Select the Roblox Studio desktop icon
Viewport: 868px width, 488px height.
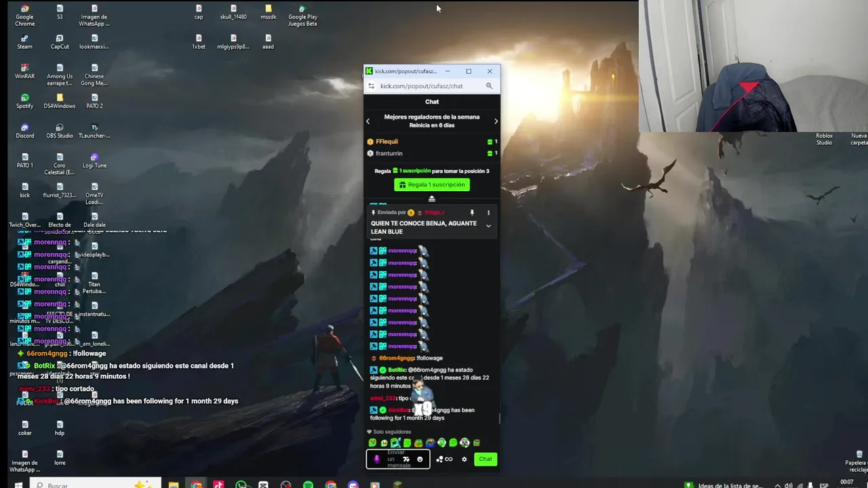824,138
